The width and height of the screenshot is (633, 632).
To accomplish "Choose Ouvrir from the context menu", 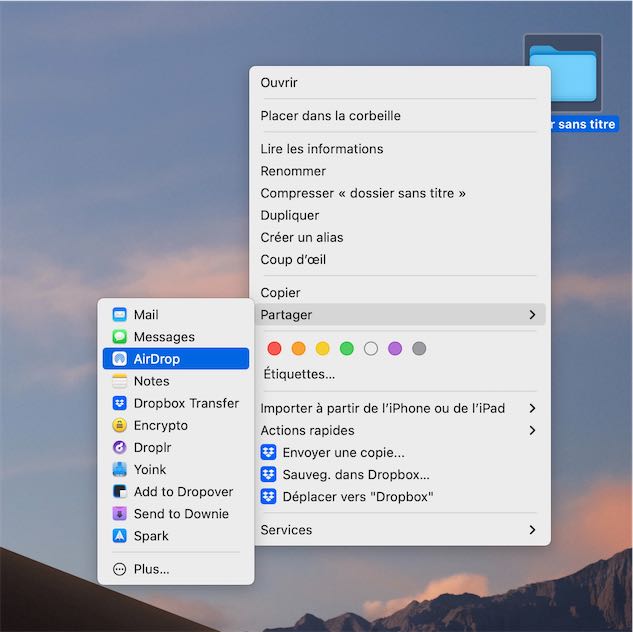I will click(400, 83).
